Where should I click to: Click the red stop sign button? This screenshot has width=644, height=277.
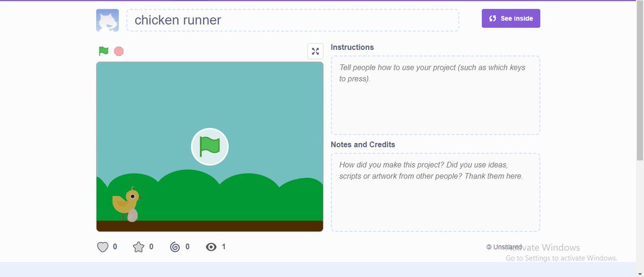click(119, 51)
